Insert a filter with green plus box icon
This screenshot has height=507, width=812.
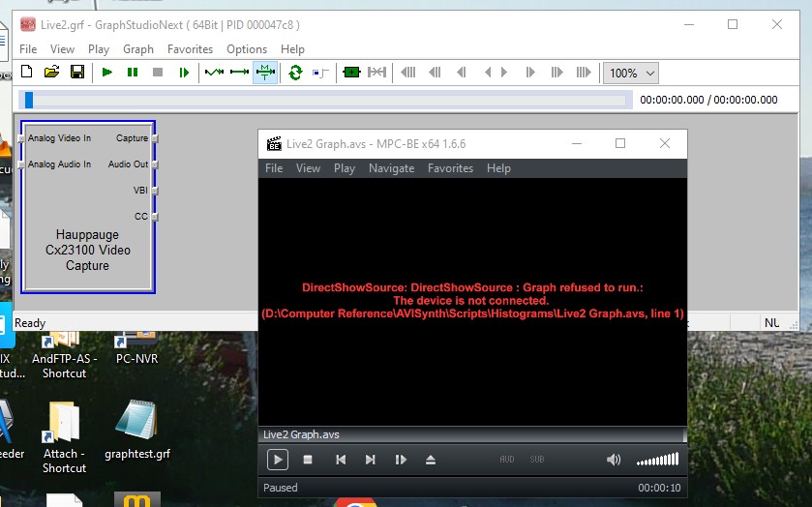pyautogui.click(x=351, y=72)
